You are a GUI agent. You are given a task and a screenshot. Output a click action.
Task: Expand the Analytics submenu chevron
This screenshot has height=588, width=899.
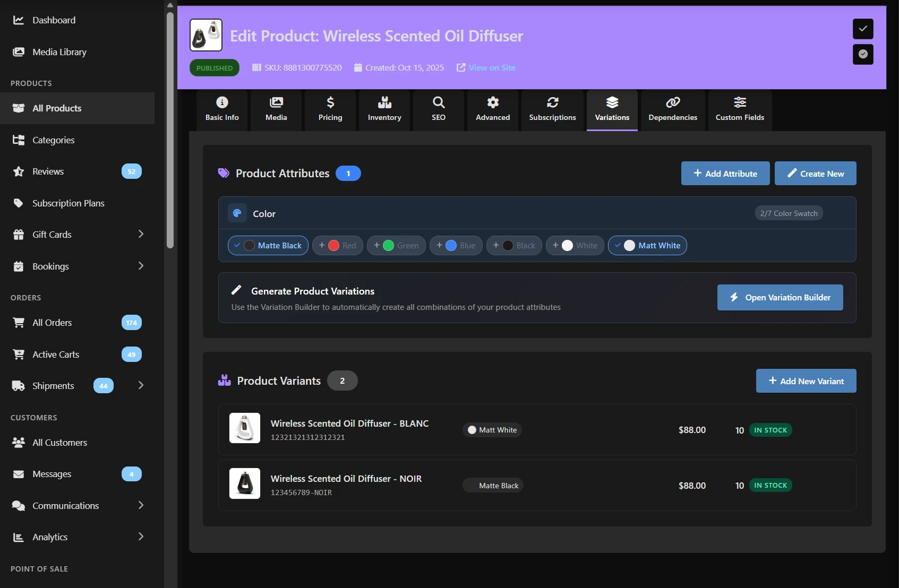tap(141, 537)
